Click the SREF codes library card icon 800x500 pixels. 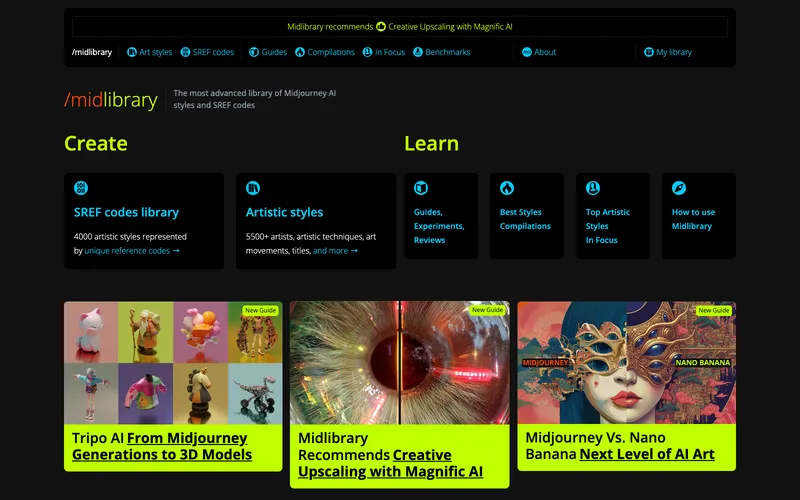point(81,188)
